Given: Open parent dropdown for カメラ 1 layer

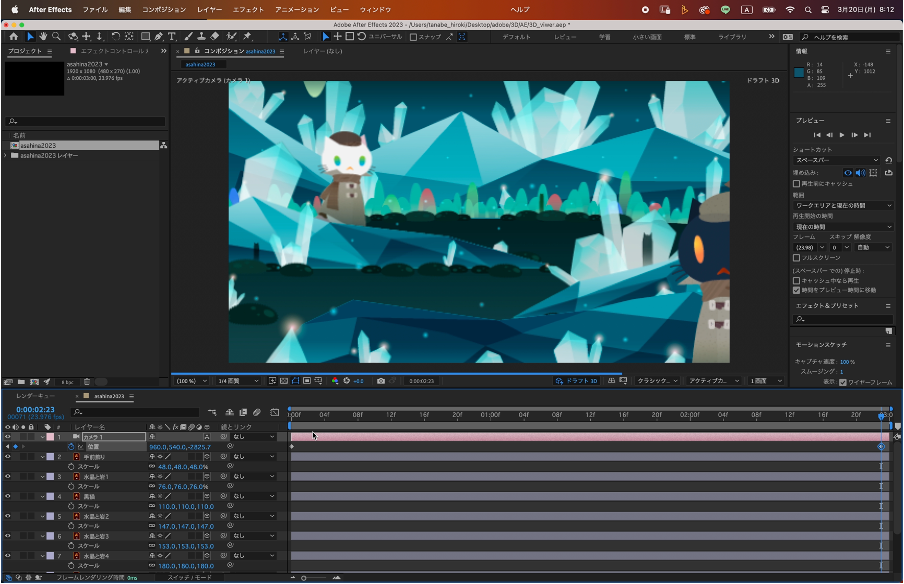Looking at the screenshot, I should tap(254, 436).
